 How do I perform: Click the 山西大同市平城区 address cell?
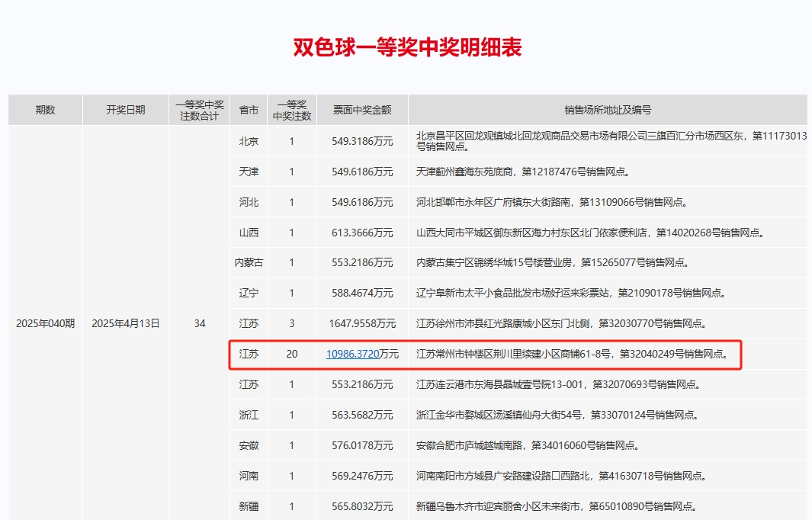click(608, 233)
